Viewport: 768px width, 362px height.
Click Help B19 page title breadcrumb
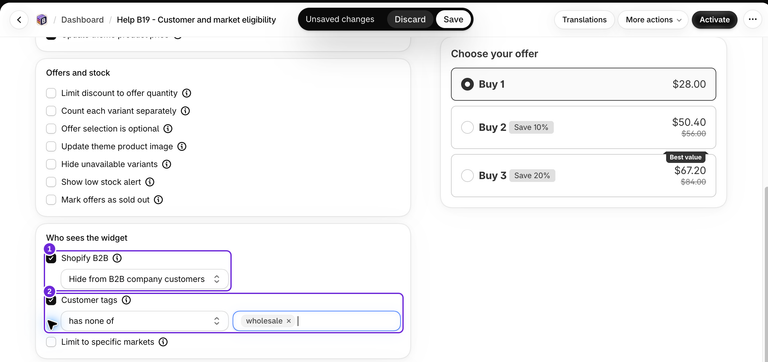point(196,20)
